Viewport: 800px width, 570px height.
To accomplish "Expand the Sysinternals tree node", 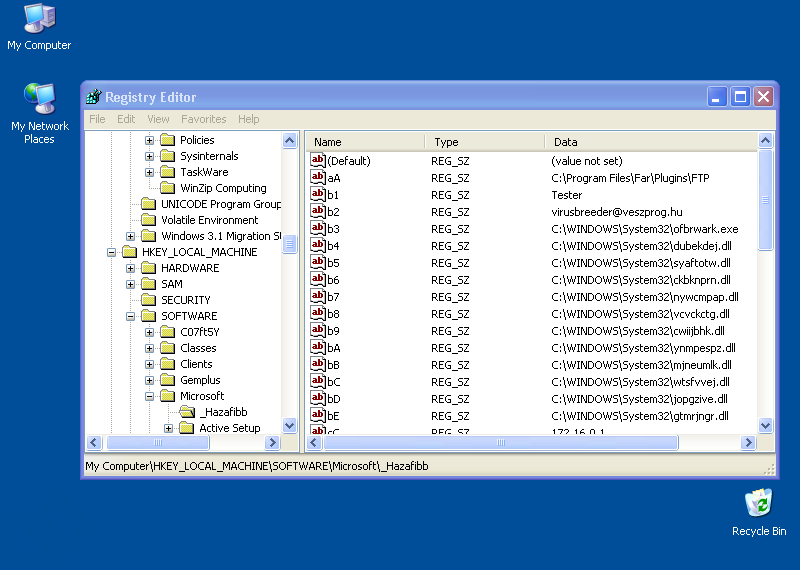I will [x=149, y=156].
